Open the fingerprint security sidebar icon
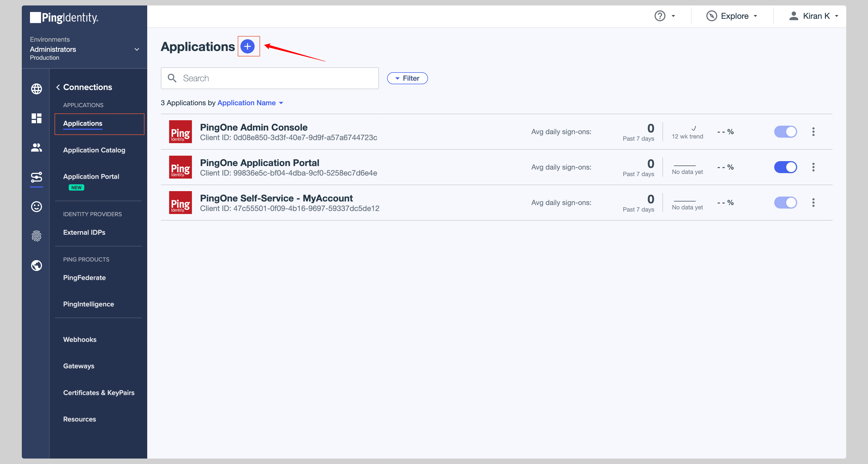The height and width of the screenshot is (464, 868). click(36, 236)
